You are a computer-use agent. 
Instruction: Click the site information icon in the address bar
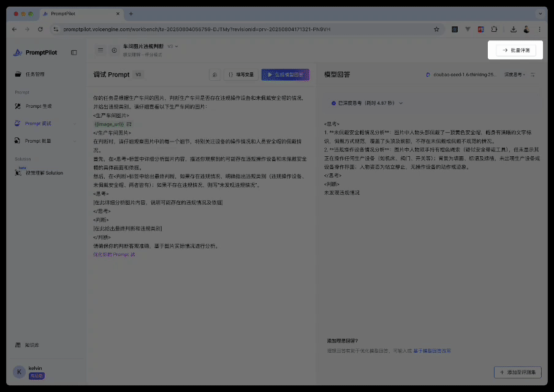[x=56, y=29]
